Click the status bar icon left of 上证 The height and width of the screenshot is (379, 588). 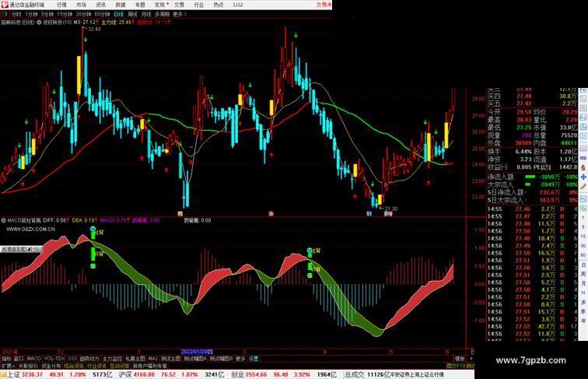(x=3, y=374)
